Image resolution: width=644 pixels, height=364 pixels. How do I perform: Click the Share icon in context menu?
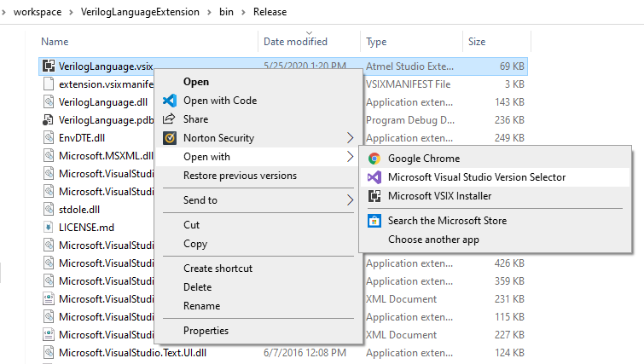coord(169,119)
